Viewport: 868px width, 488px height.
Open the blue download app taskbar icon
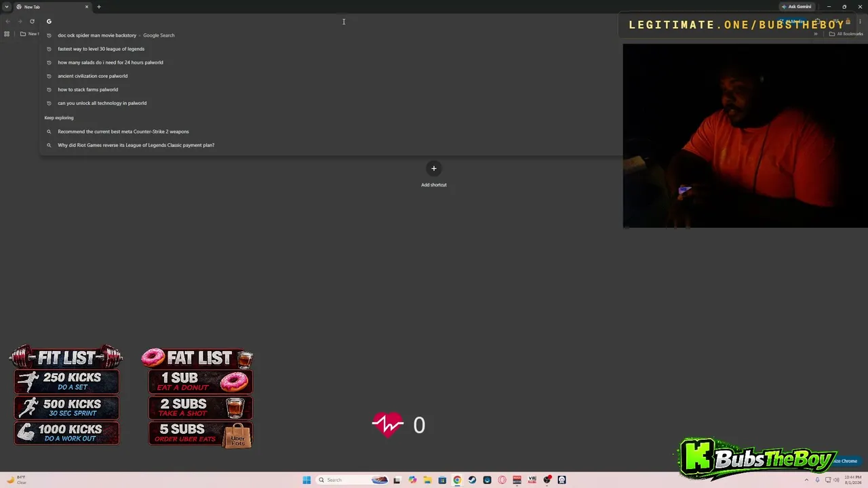(x=442, y=480)
